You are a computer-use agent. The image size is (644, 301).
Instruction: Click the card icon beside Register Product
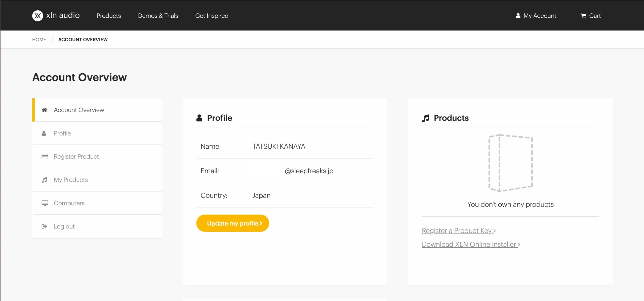click(x=45, y=156)
